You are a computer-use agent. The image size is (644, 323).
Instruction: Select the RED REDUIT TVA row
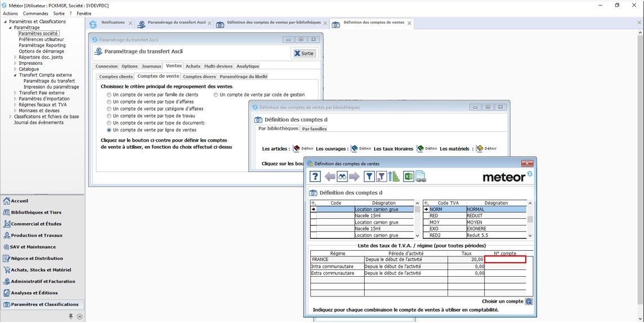[475, 215]
